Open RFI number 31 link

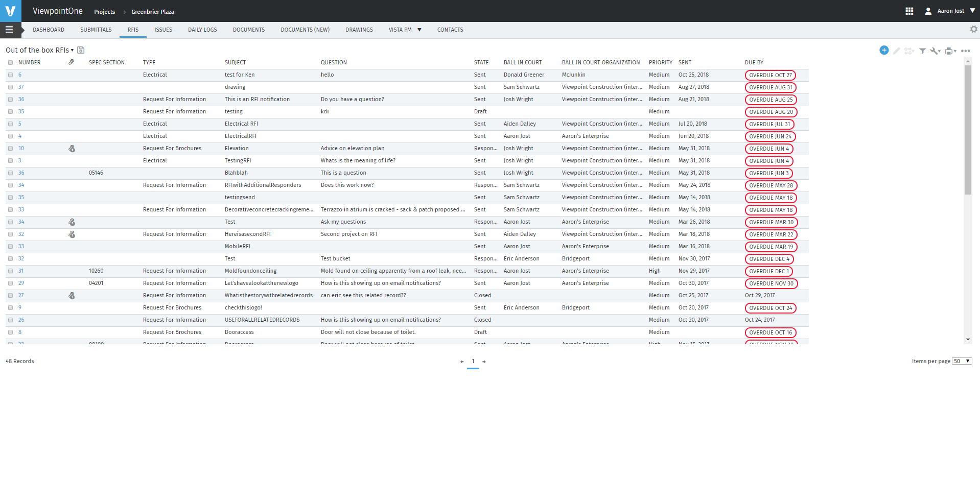(x=21, y=271)
